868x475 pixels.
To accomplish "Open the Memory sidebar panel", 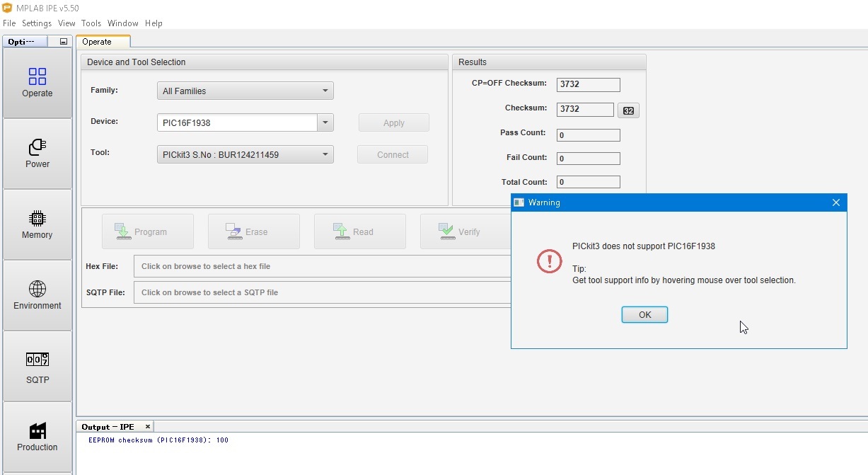I will tap(37, 224).
